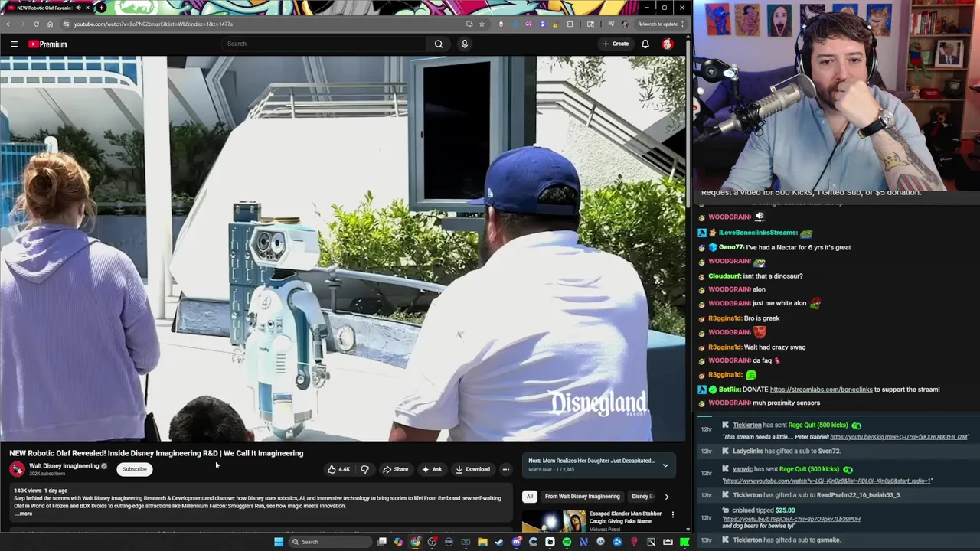Open Chrome home page button
Screen dimensions: 980x551
coord(50,24)
